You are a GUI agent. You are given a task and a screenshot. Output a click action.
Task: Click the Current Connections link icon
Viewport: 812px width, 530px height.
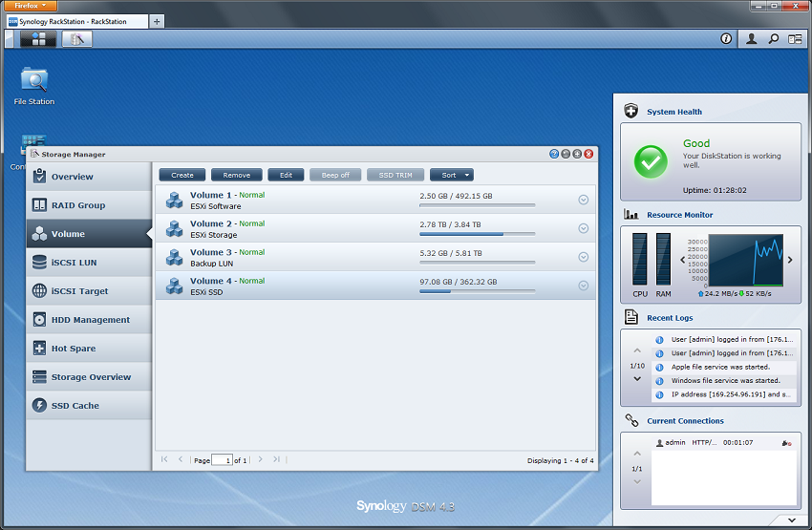coord(631,420)
